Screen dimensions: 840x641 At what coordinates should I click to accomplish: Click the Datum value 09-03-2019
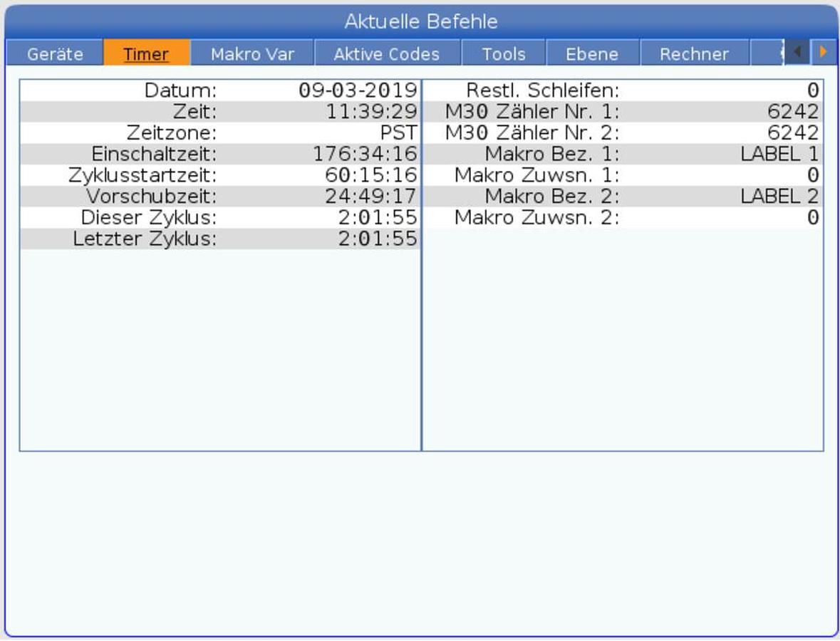tap(358, 90)
